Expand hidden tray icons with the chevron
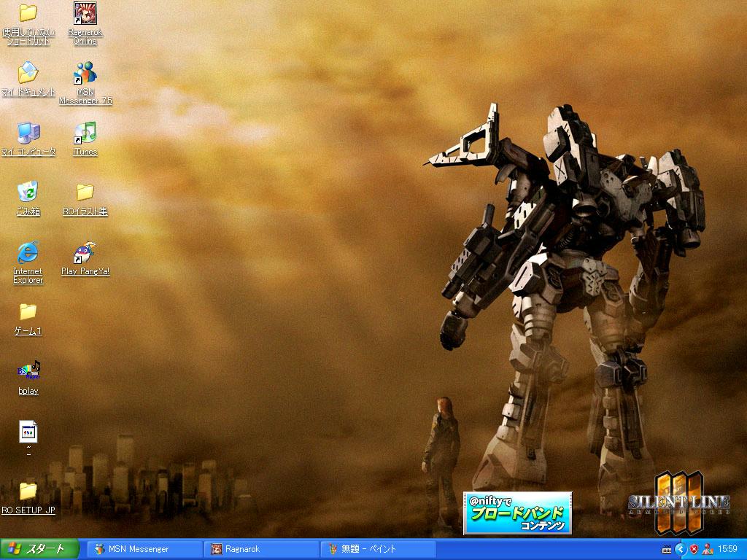 681,550
